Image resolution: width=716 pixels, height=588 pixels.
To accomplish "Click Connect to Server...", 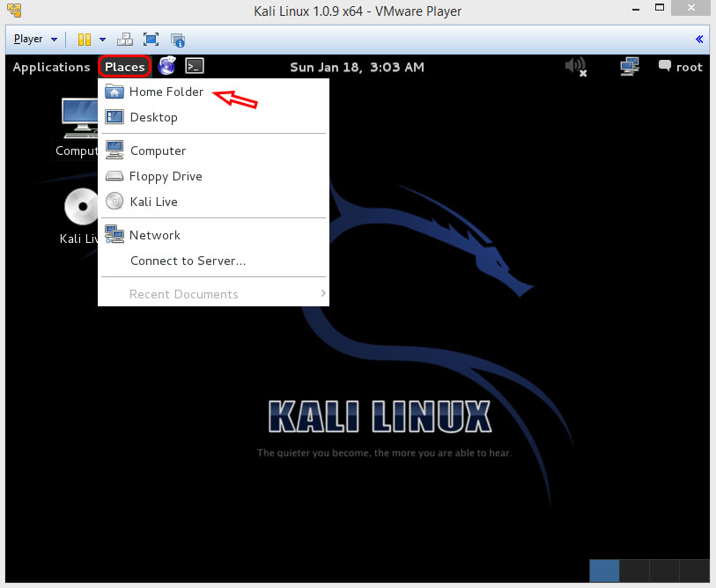I will pos(213,261).
